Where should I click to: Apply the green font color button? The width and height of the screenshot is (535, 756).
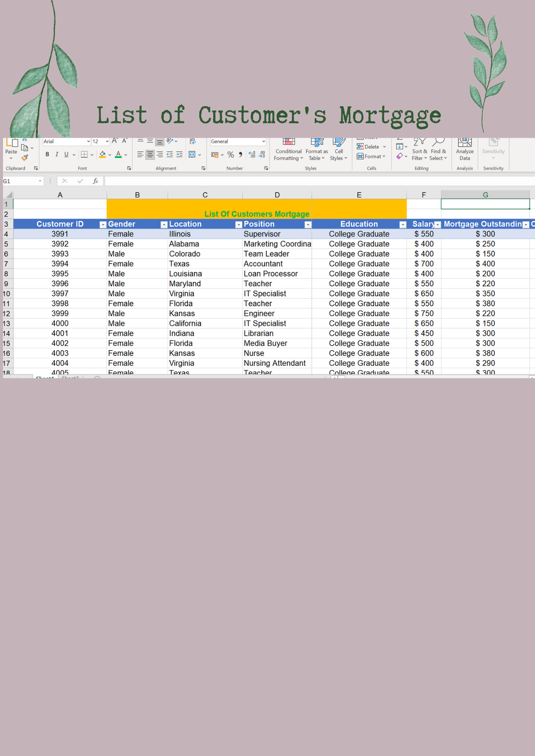[118, 154]
